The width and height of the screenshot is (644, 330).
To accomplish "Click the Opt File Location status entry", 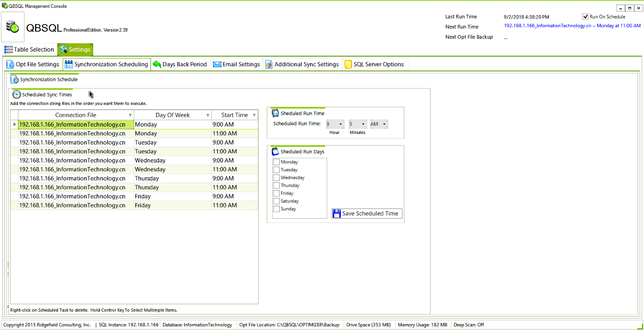I will [x=289, y=325].
